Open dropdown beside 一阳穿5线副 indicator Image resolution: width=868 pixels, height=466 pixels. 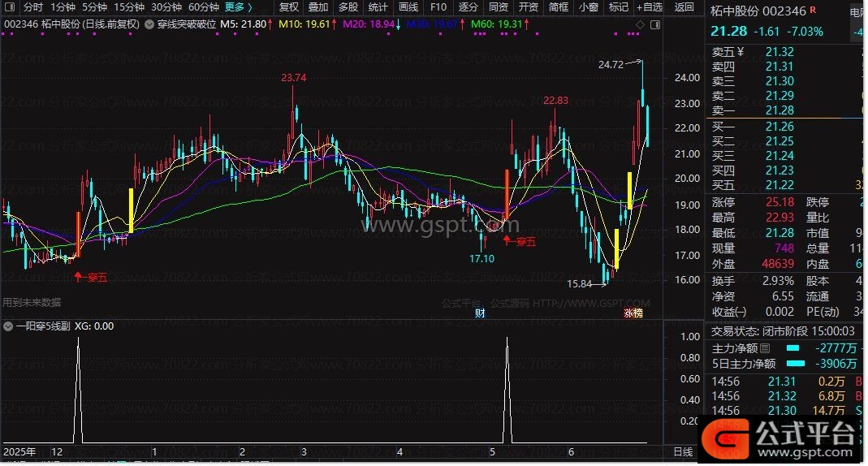[8, 326]
